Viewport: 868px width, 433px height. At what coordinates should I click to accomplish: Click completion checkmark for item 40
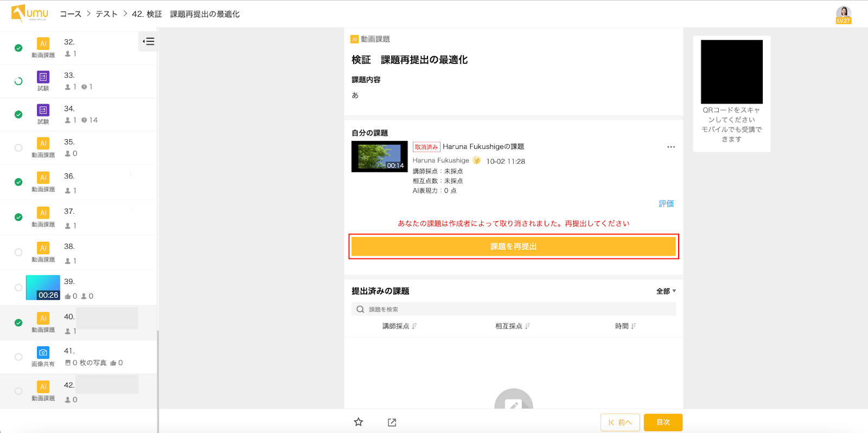(18, 322)
